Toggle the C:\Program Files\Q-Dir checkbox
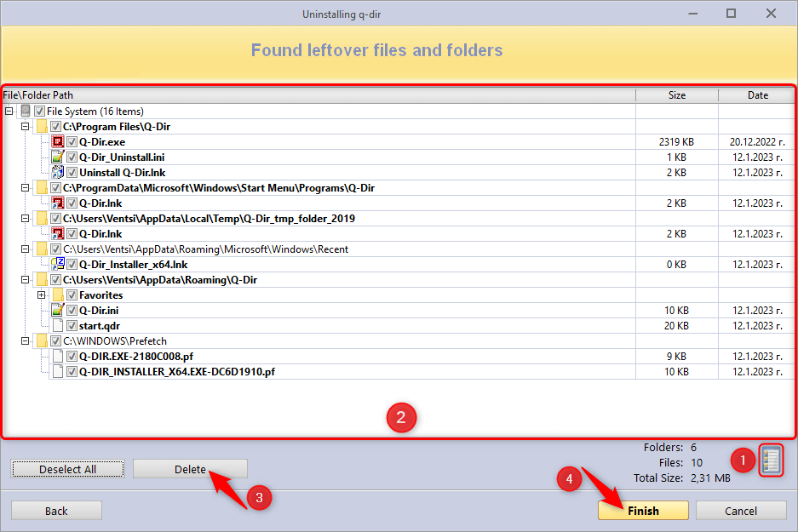 pyautogui.click(x=56, y=127)
